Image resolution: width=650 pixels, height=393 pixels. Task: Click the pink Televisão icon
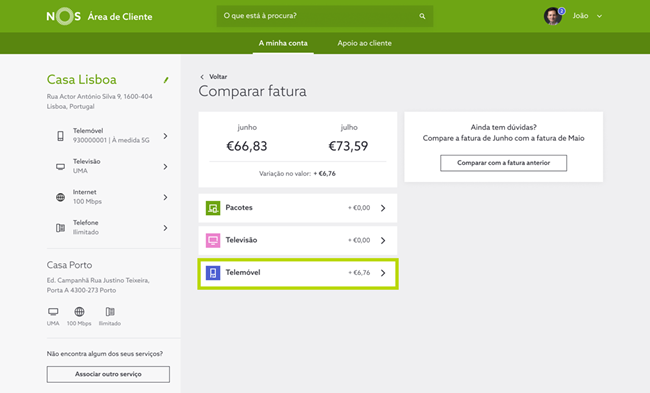pos(213,240)
